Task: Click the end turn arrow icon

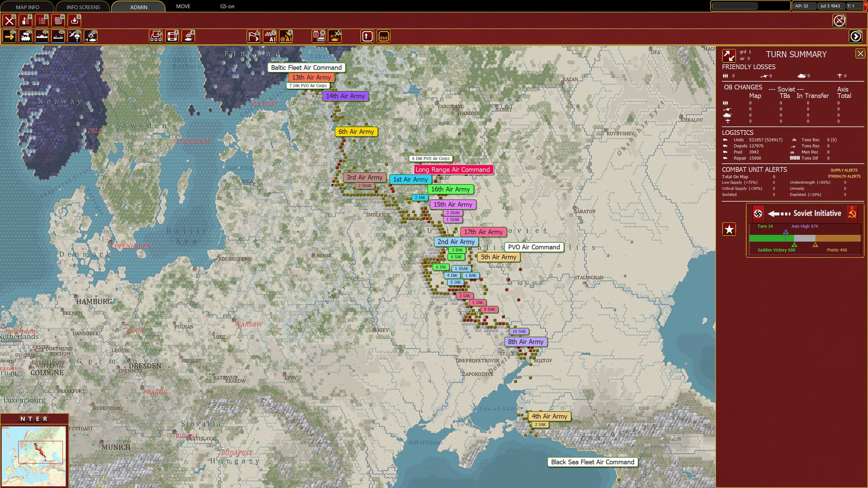Action: 855,37
